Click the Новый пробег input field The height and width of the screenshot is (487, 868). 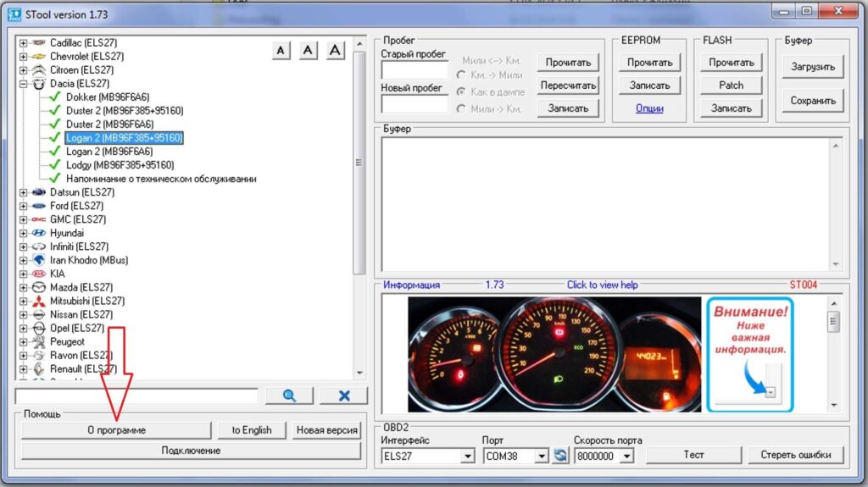414,104
